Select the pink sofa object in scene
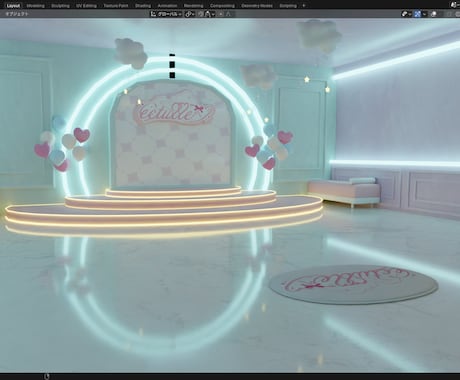 pyautogui.click(x=344, y=191)
